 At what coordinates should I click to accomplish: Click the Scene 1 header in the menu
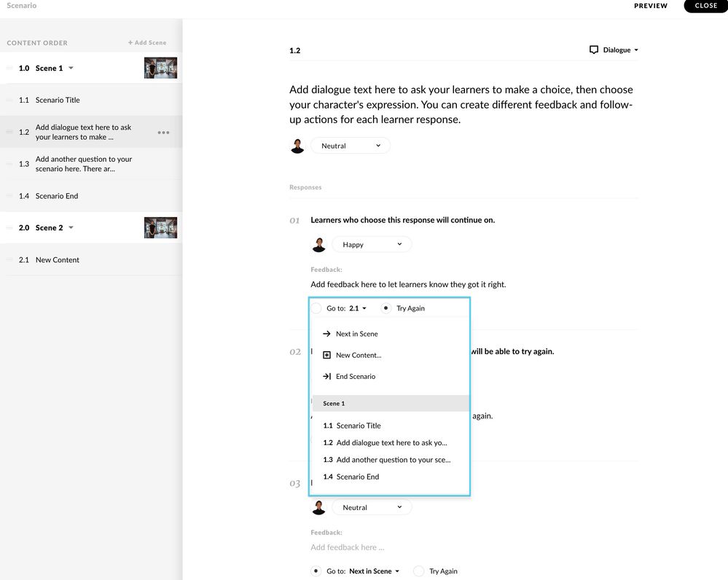point(391,404)
